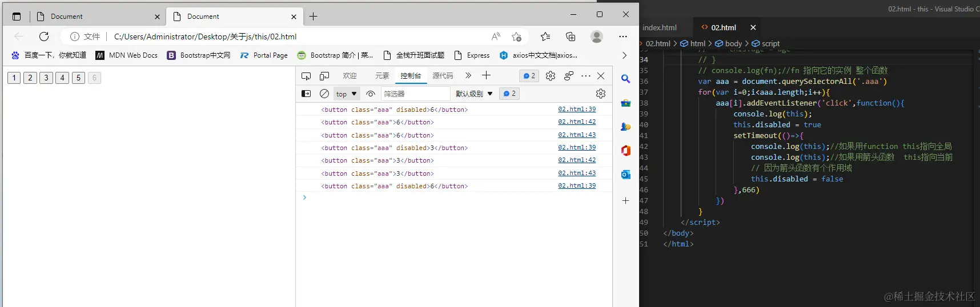Open Edge settings and more menu

[623, 37]
